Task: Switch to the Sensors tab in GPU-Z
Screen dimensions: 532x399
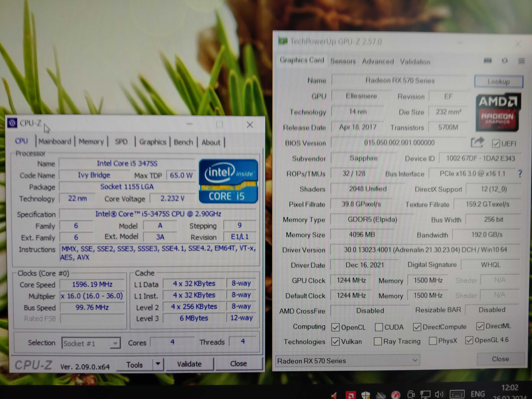Action: pos(343,61)
